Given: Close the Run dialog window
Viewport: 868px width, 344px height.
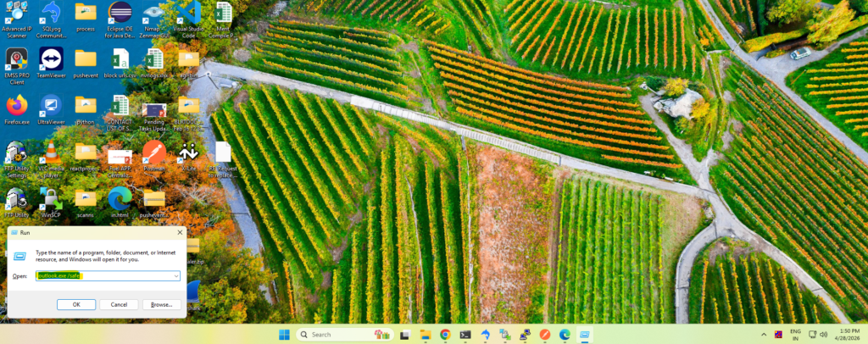Looking at the screenshot, I should [x=179, y=232].
